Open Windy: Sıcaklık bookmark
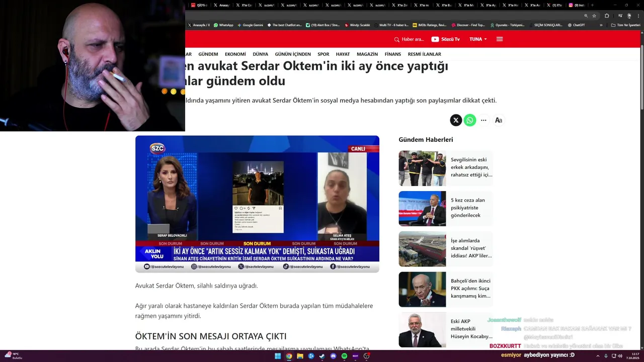The height and width of the screenshot is (362, 644). [357, 25]
